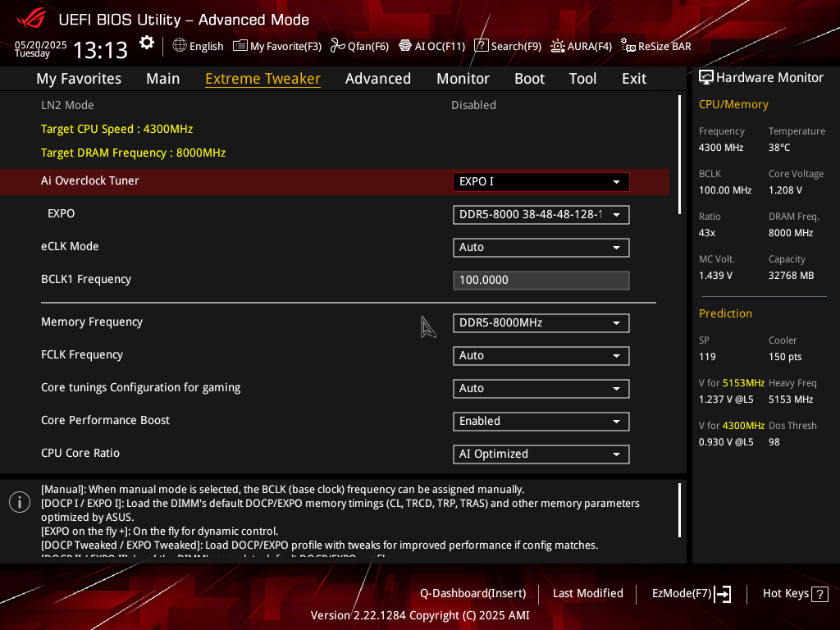Expand the Memory Frequency dropdown
Viewport: 840px width, 630px height.
pos(541,323)
